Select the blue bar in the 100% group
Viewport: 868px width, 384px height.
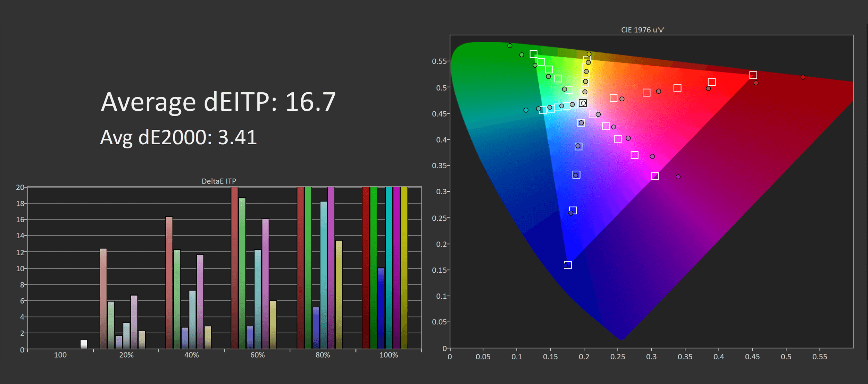[x=381, y=308]
